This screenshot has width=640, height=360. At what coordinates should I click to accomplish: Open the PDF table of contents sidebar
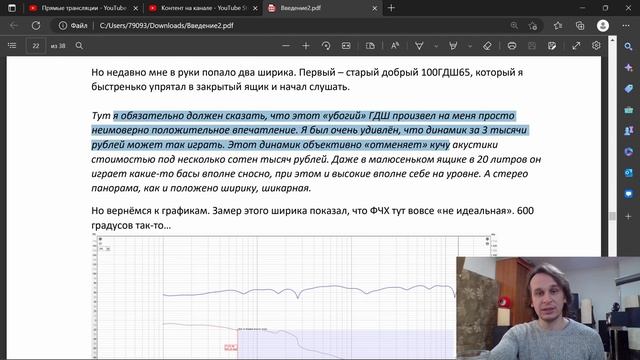(12, 46)
